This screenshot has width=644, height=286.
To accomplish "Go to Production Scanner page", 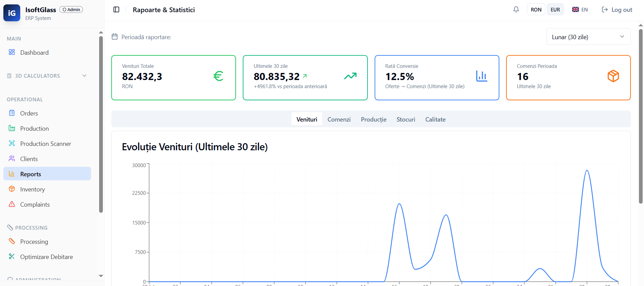I will [x=46, y=144].
